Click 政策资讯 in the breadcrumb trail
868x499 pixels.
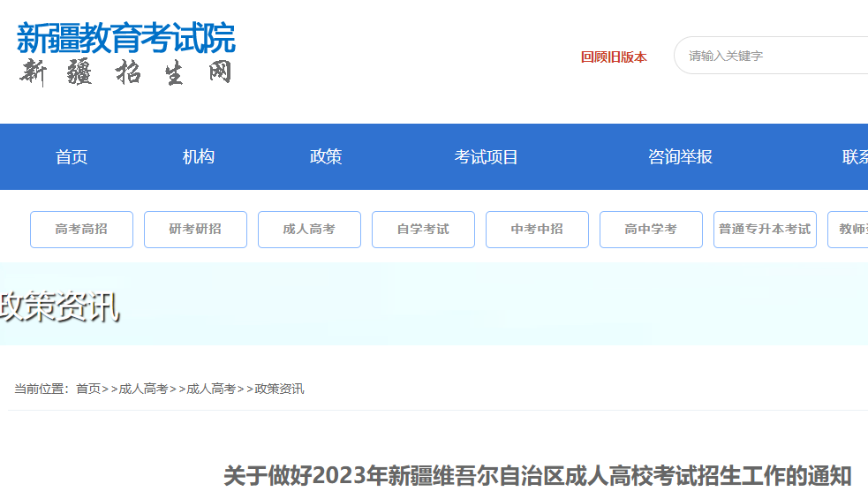coord(279,389)
